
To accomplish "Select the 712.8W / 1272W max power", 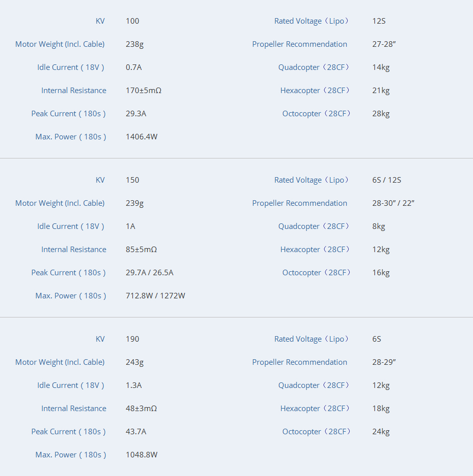I will (155, 296).
